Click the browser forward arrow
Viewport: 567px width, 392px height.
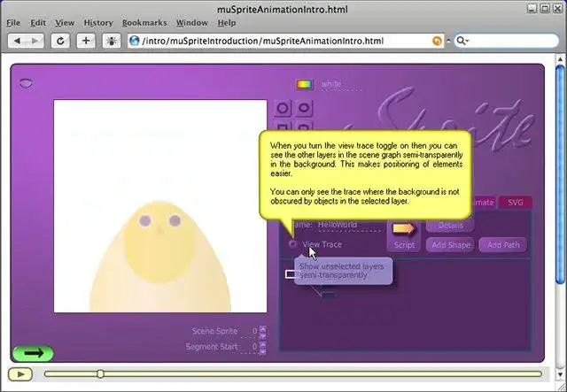point(35,41)
